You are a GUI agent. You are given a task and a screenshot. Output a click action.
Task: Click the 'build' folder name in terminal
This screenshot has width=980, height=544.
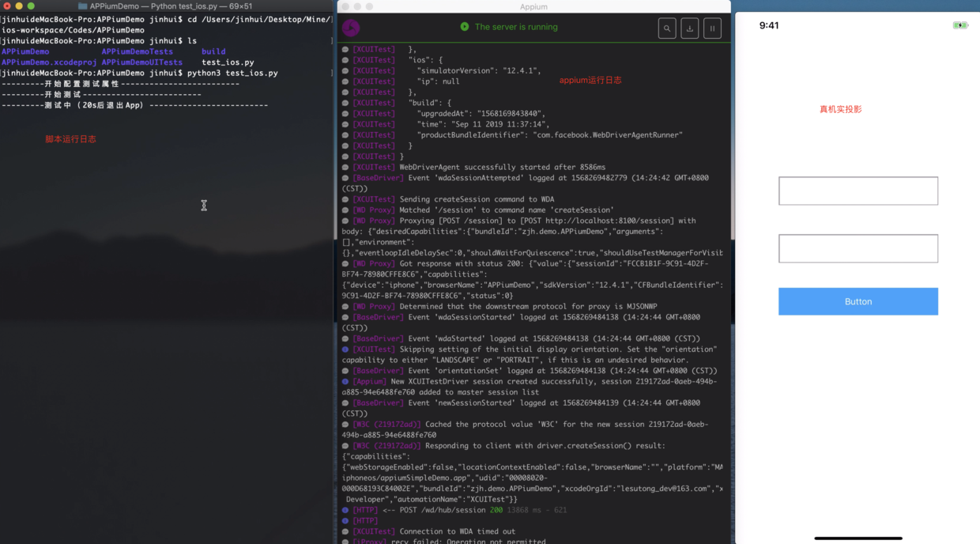tap(213, 51)
